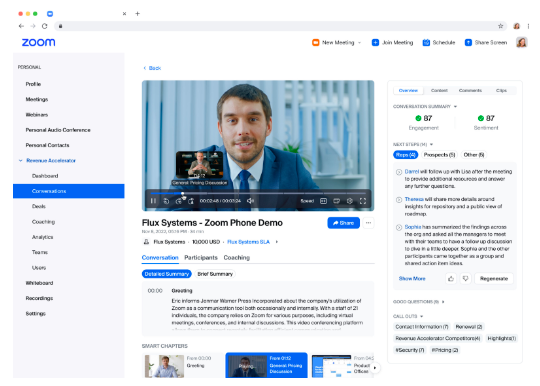This screenshot has width=540, height=386.
Task: Switch to the Coaching tab under the video
Action: click(237, 258)
